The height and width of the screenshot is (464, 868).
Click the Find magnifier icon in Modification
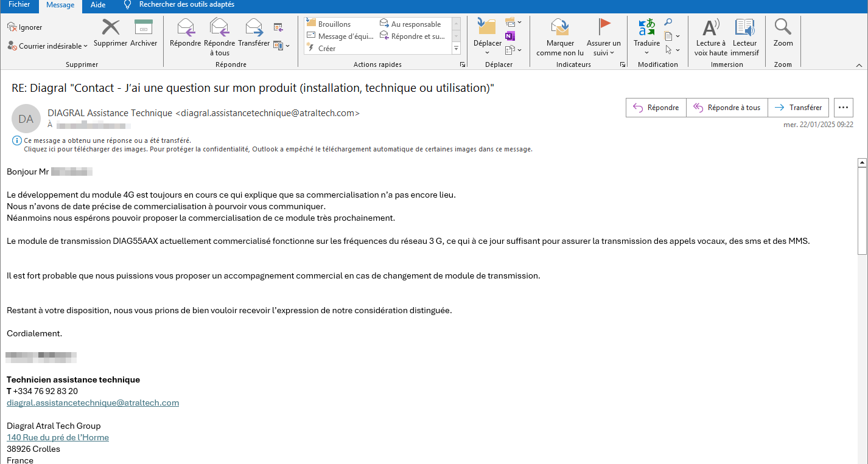668,23
